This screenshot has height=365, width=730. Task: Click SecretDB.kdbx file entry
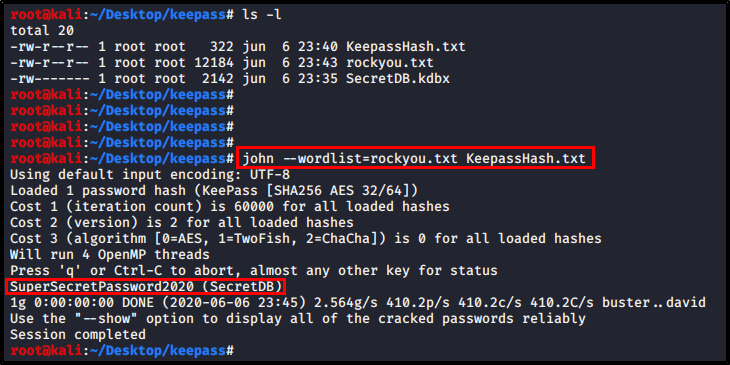(398, 78)
